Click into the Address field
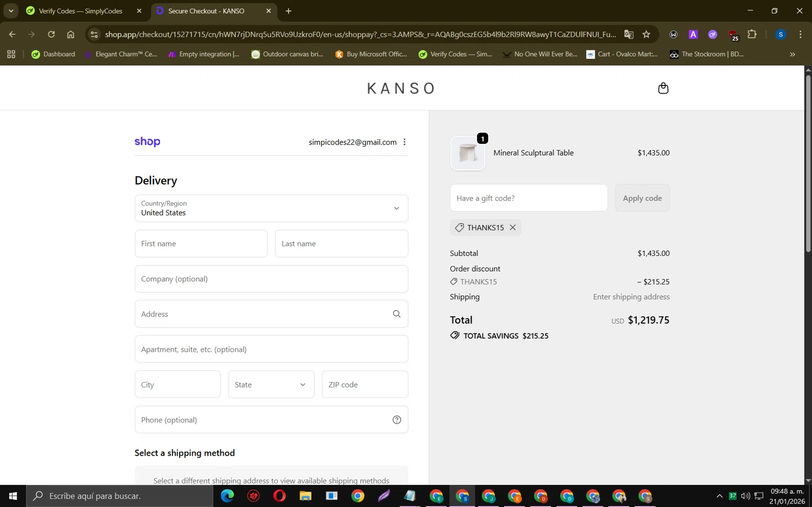812x507 pixels. (271, 314)
